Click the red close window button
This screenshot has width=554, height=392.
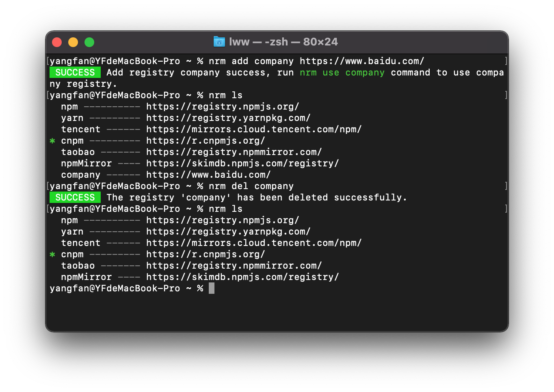[57, 42]
